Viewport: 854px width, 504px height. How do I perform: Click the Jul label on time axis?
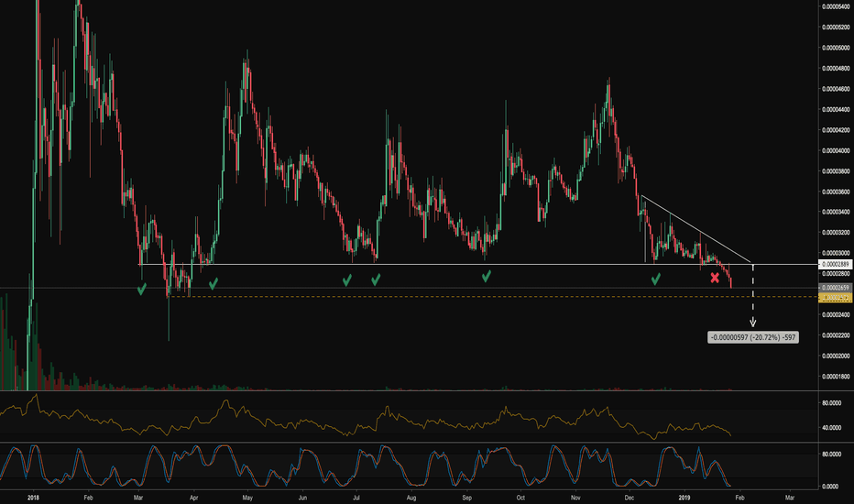click(x=356, y=498)
